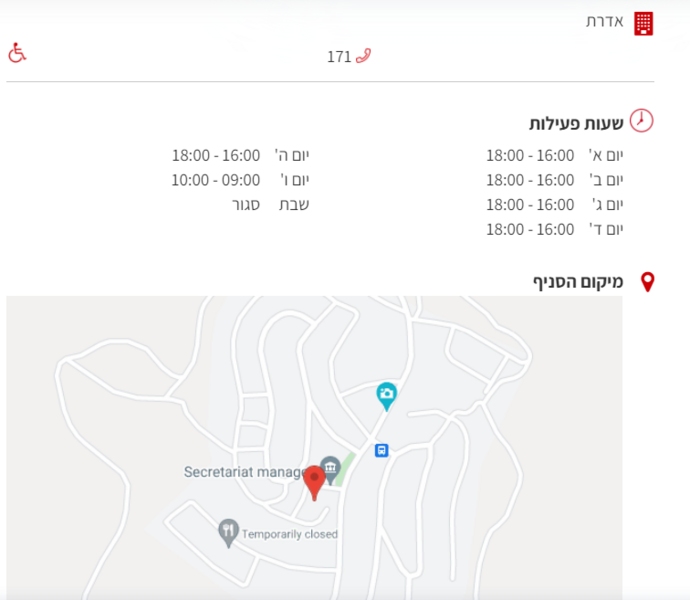690x600 pixels.
Task: Click the שבת סגור row
Action: (x=271, y=205)
